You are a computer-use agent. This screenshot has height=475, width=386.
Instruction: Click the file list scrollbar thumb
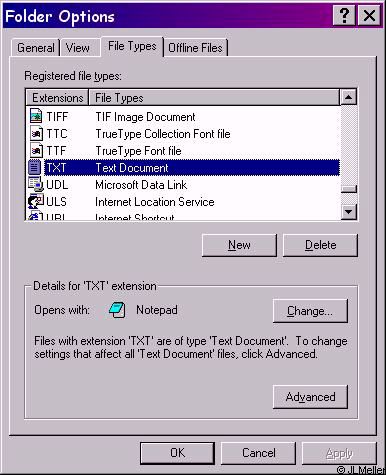349,189
